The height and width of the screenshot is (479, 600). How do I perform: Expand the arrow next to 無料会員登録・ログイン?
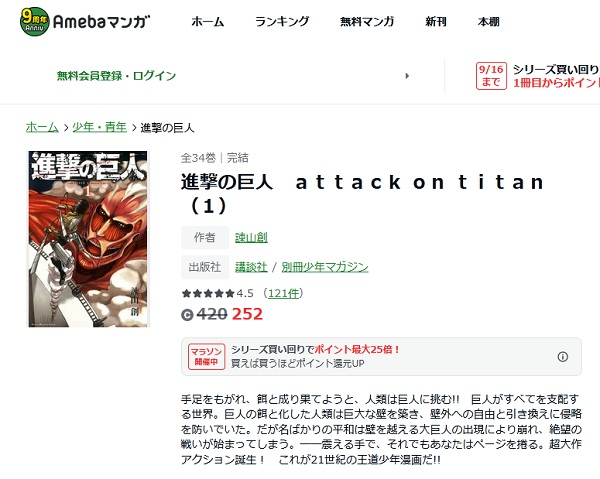click(x=407, y=76)
